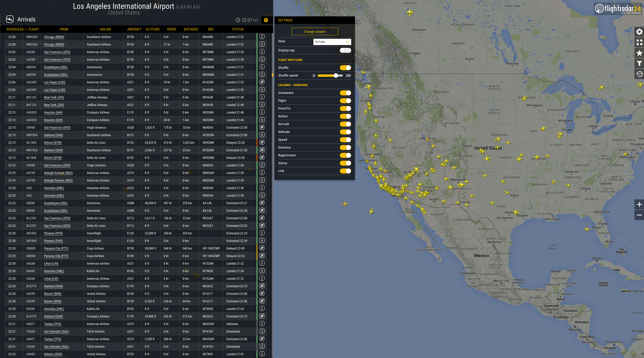The image size is (644, 358).
Task: Open map settings gear in right sidebar
Action: coord(639,32)
